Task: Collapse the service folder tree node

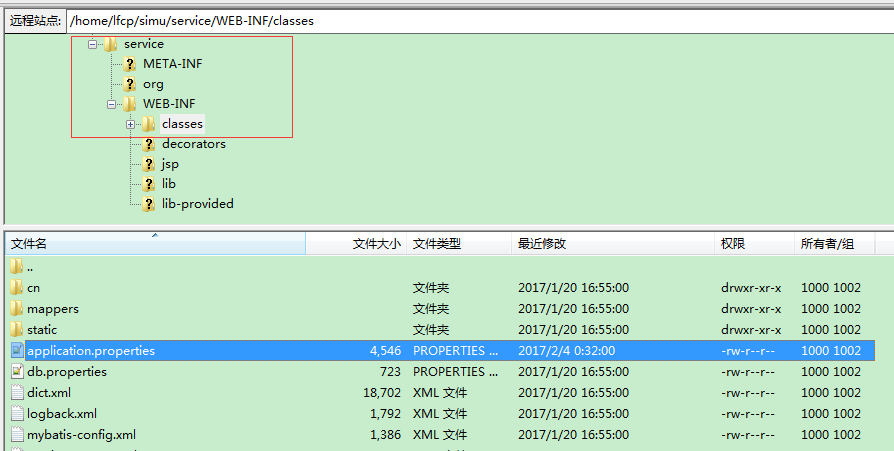Action: click(92, 44)
